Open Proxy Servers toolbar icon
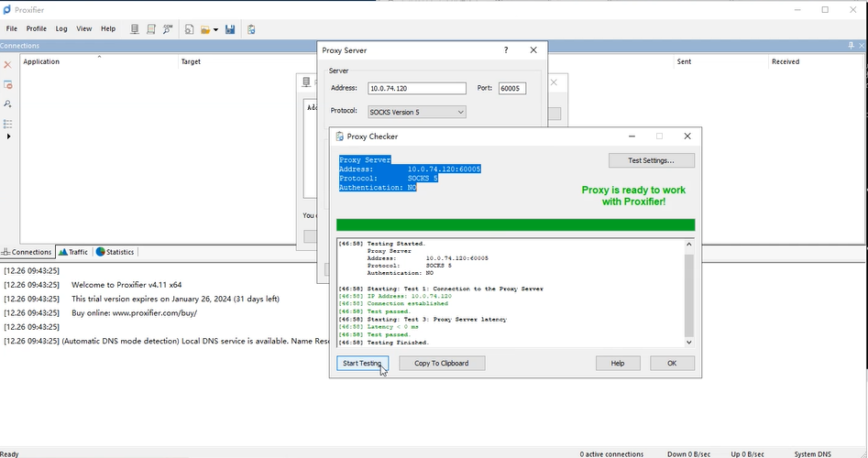The width and height of the screenshot is (868, 458). (135, 29)
